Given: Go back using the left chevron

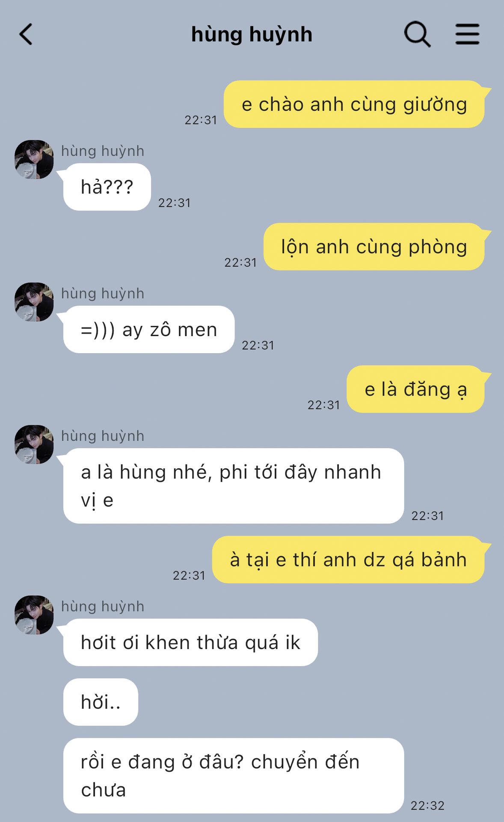Looking at the screenshot, I should click(x=26, y=34).
